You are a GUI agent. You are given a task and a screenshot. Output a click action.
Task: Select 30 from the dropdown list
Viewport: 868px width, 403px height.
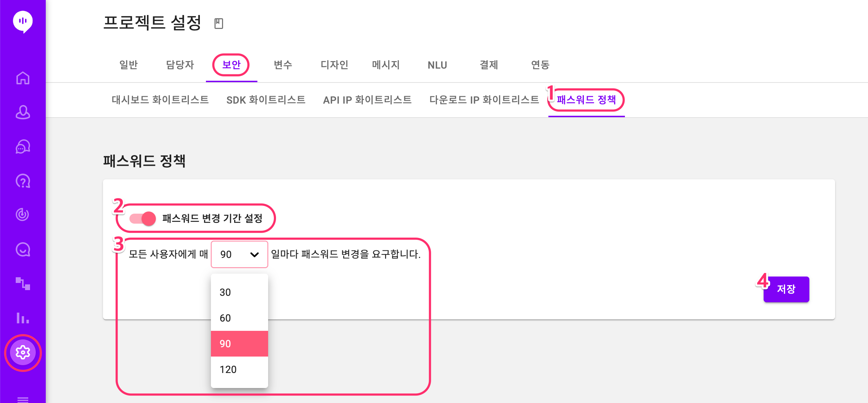tap(240, 292)
